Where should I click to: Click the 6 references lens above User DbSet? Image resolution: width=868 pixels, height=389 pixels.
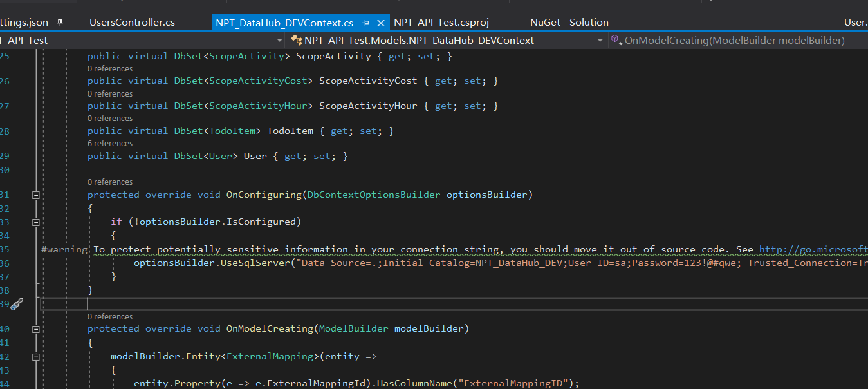click(110, 144)
